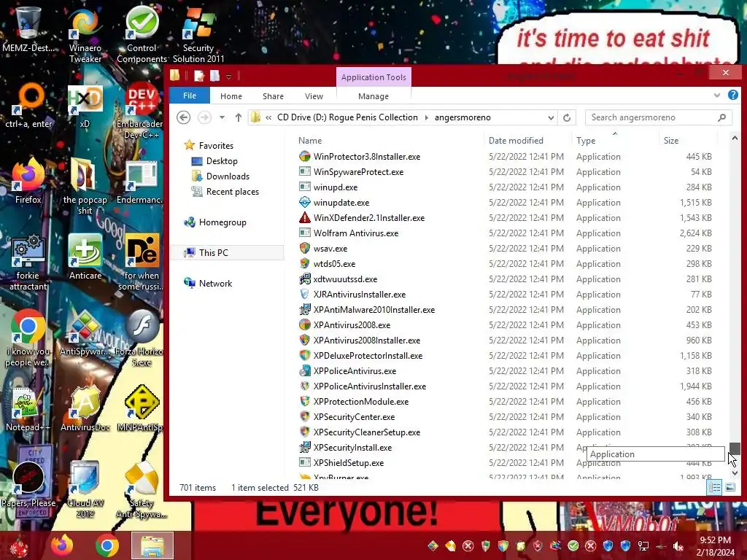Open the 'ctrl+a, enter' desktop shortcut
Viewport: 747px width, 560px height.
click(x=28, y=106)
